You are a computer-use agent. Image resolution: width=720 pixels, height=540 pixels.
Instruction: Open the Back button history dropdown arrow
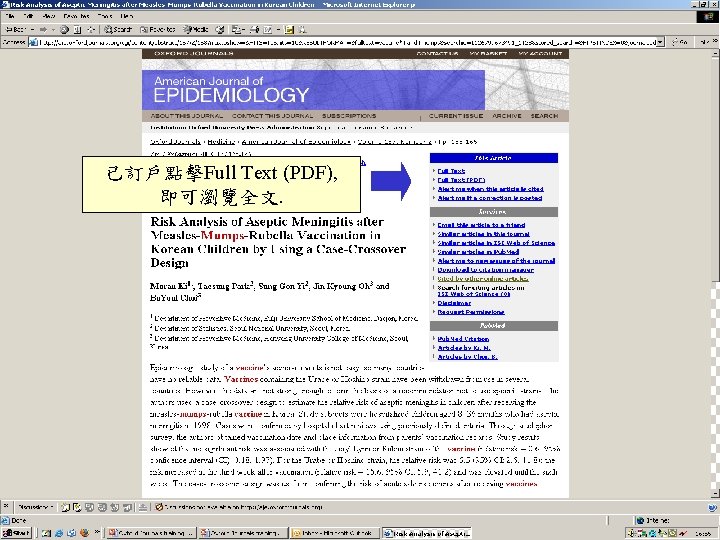click(33, 29)
